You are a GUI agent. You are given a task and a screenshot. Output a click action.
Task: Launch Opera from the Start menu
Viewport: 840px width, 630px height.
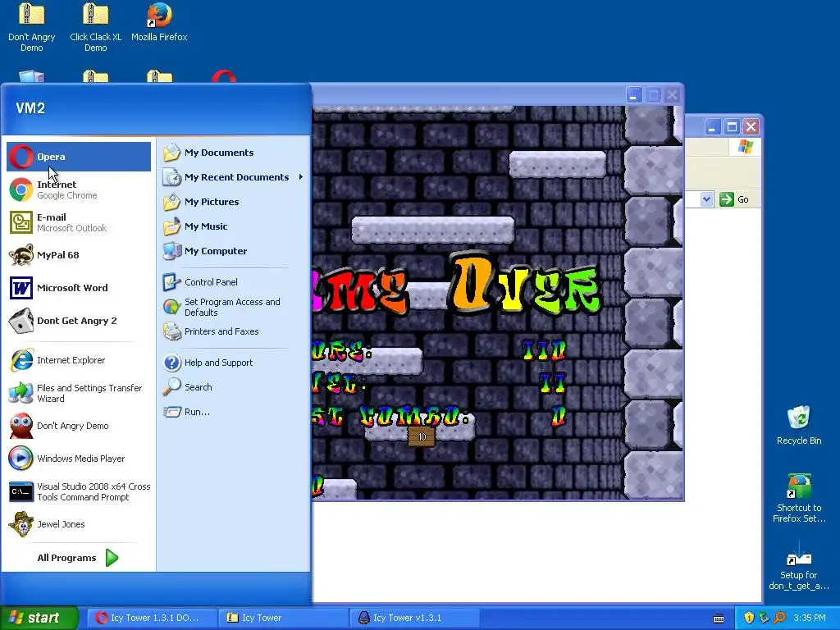click(79, 157)
